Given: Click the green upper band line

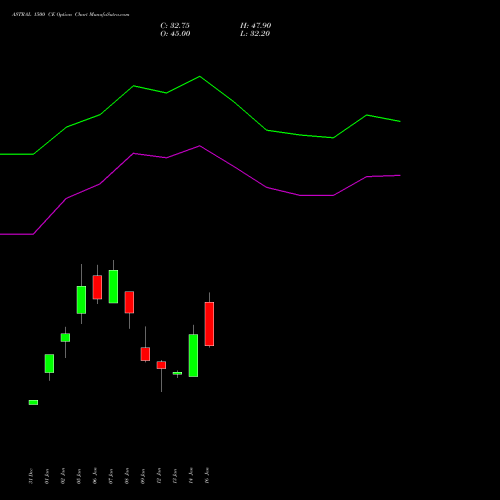Looking at the screenshot, I should pos(200,77).
